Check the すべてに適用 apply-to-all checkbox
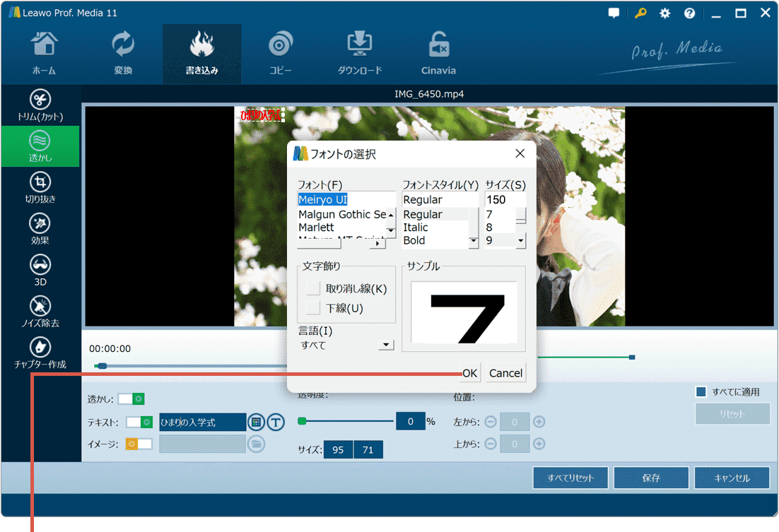779x532 pixels. 701,392
